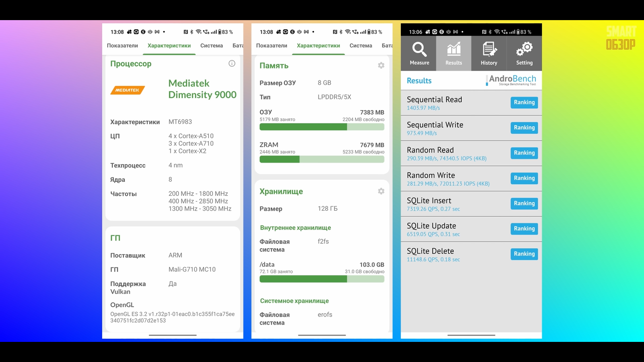Viewport: 644px width, 362px height.
Task: Click the info icon beside Процессор
Action: (x=232, y=64)
